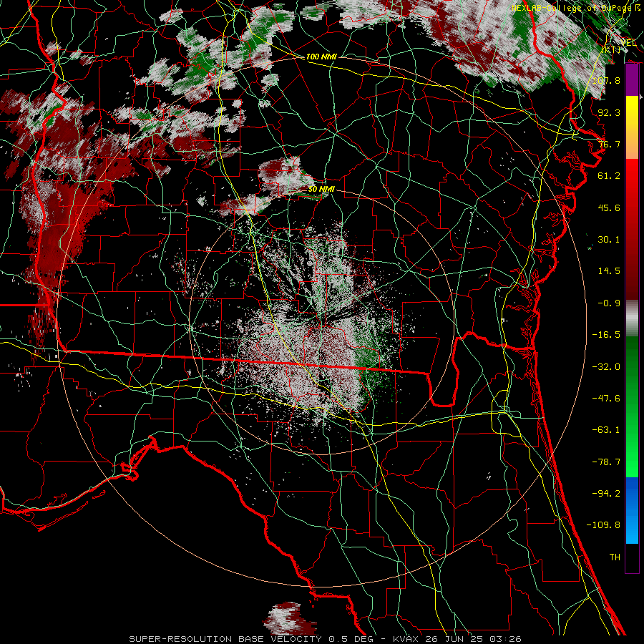The width and height of the screenshot is (644, 644).
Task: Click the 50 NMI range ring label
Action: (x=321, y=189)
